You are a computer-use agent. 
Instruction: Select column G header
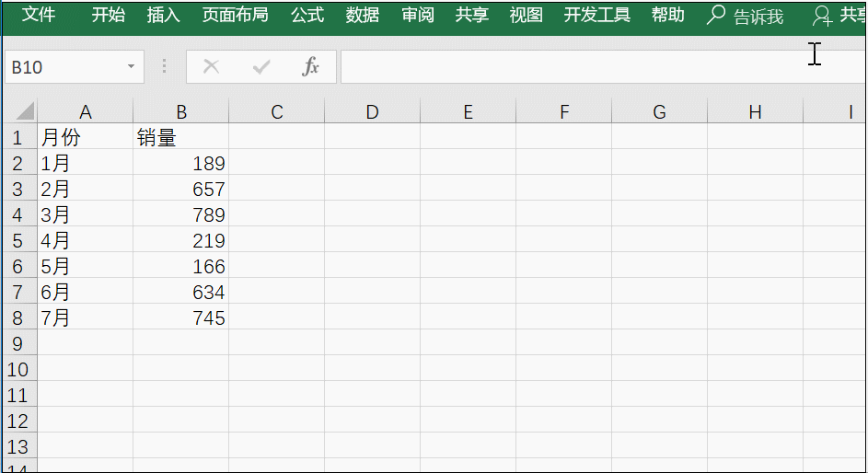click(x=659, y=111)
